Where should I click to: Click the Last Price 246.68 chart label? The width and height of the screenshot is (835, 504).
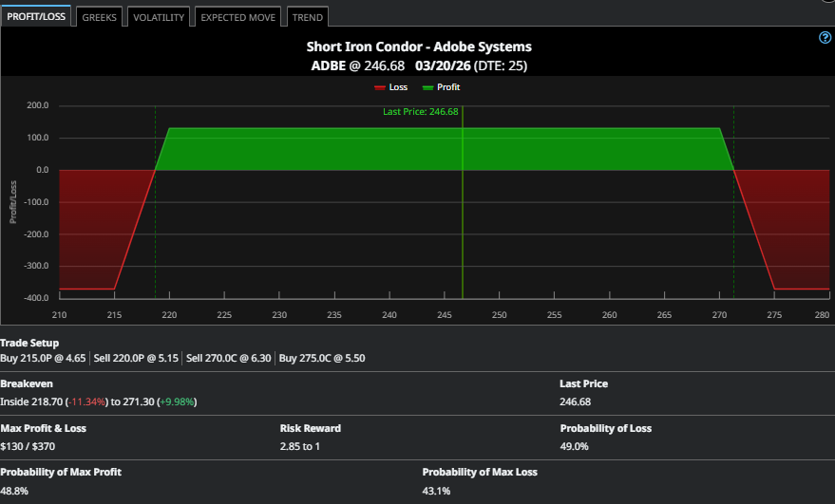point(420,111)
